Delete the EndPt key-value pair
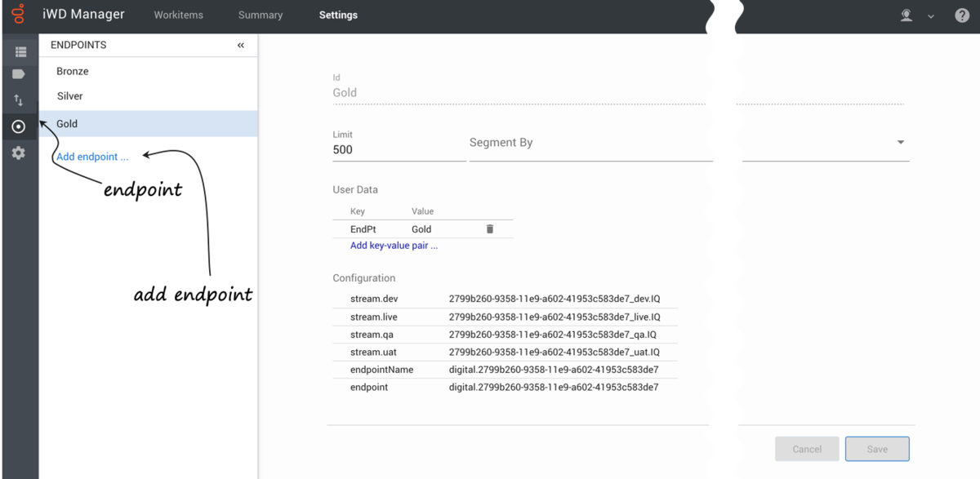The width and height of the screenshot is (980, 479). pyautogui.click(x=490, y=229)
